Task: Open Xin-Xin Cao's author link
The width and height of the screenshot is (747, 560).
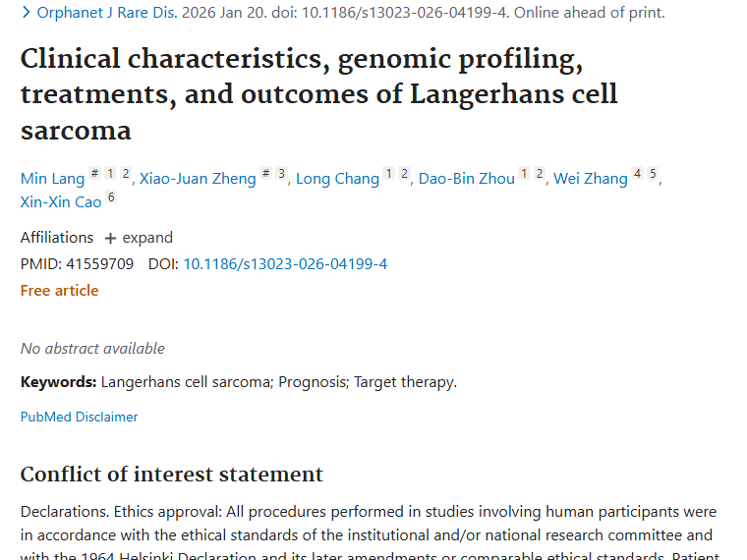Action: 61,203
